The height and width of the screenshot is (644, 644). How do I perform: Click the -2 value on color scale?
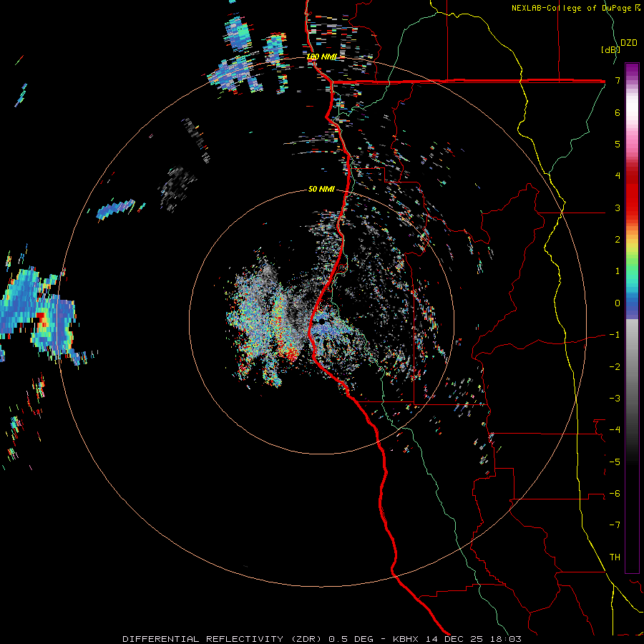coord(615,366)
